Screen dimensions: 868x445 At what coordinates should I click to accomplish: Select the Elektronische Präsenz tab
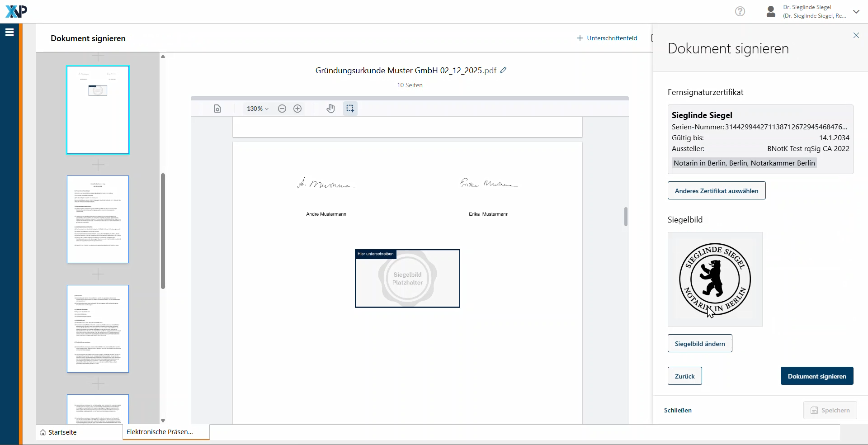pos(160,432)
